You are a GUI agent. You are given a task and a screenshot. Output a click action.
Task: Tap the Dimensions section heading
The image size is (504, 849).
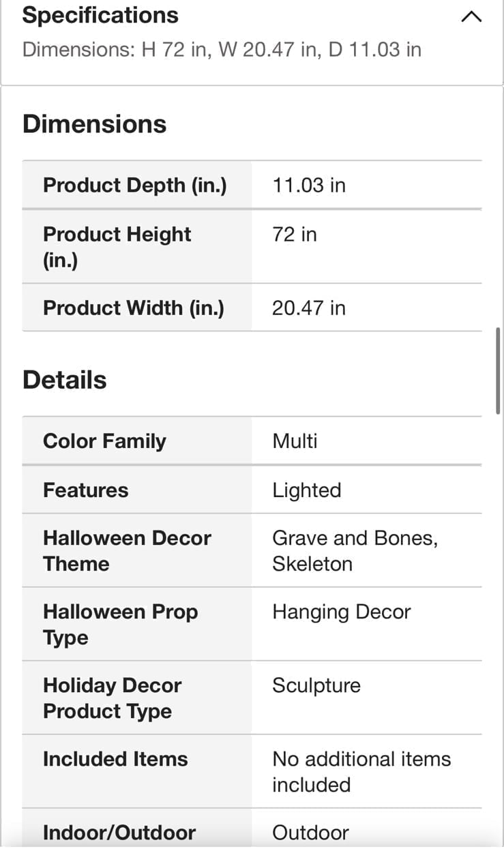tap(94, 124)
